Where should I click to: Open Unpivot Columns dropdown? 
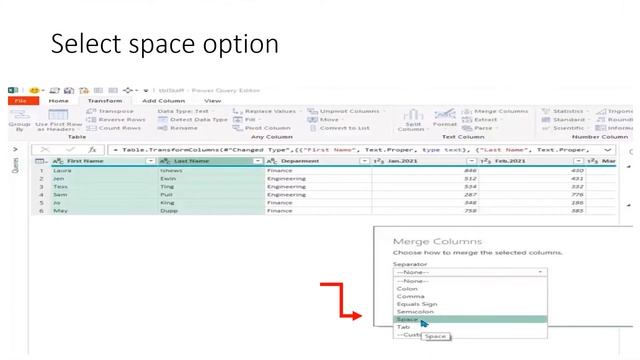pyautogui.click(x=345, y=111)
